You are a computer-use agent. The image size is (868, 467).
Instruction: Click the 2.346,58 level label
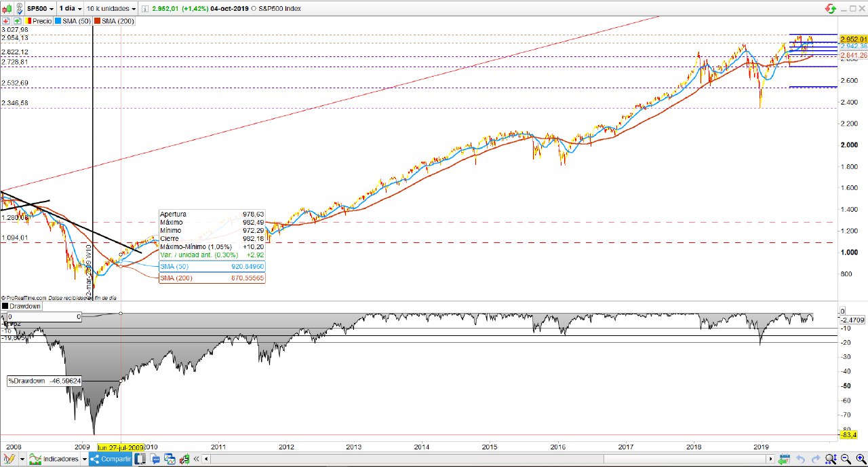click(x=14, y=102)
